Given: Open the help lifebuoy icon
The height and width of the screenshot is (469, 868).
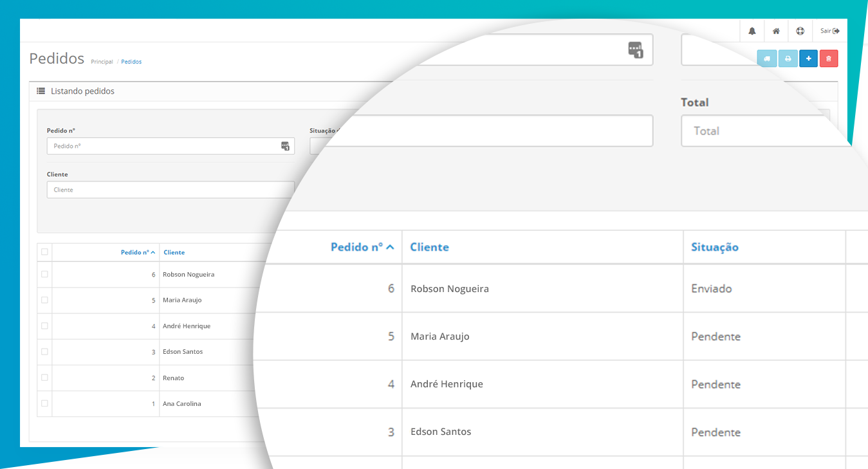Looking at the screenshot, I should click(x=800, y=31).
